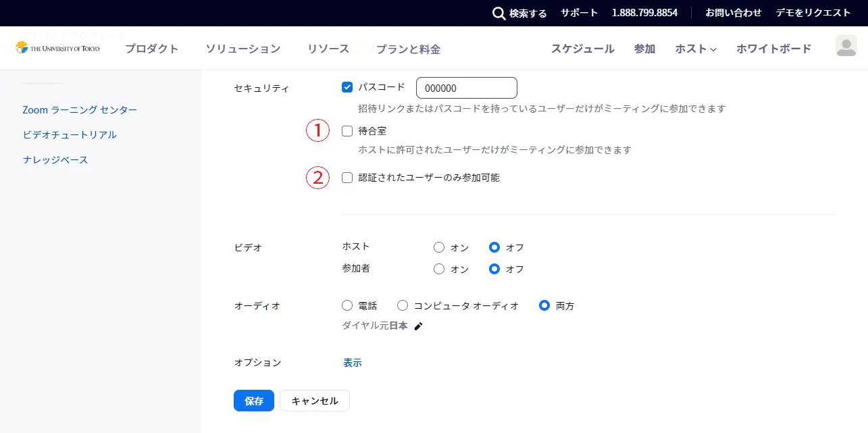Turn host video オン

pyautogui.click(x=439, y=247)
